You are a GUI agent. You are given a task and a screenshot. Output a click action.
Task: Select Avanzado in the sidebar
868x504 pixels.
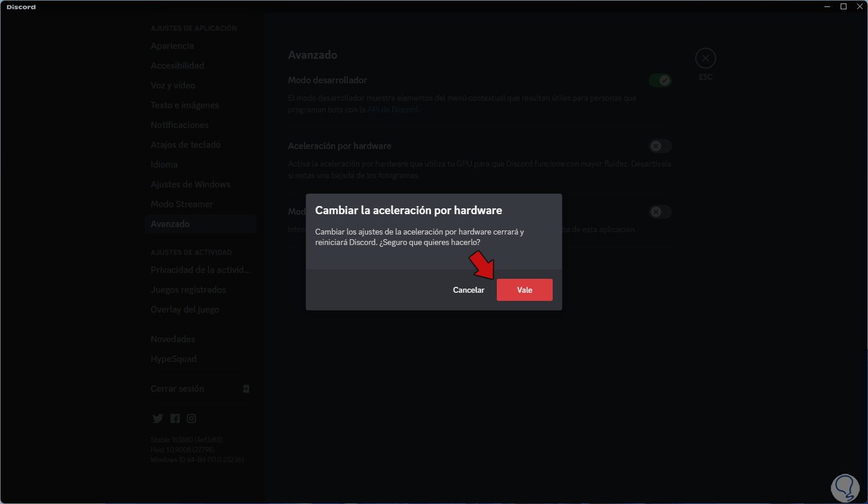(201, 224)
